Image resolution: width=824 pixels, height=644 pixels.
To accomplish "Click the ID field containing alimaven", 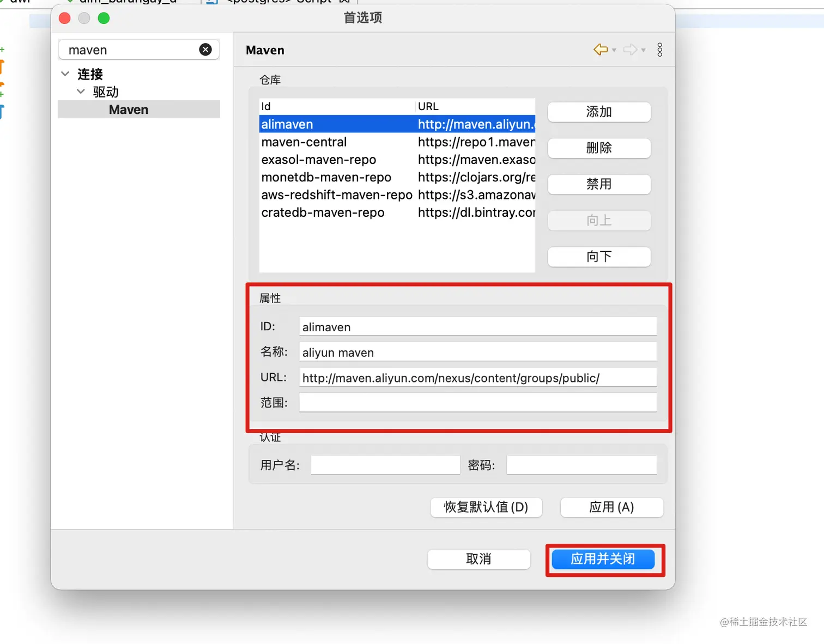I will pyautogui.click(x=478, y=326).
